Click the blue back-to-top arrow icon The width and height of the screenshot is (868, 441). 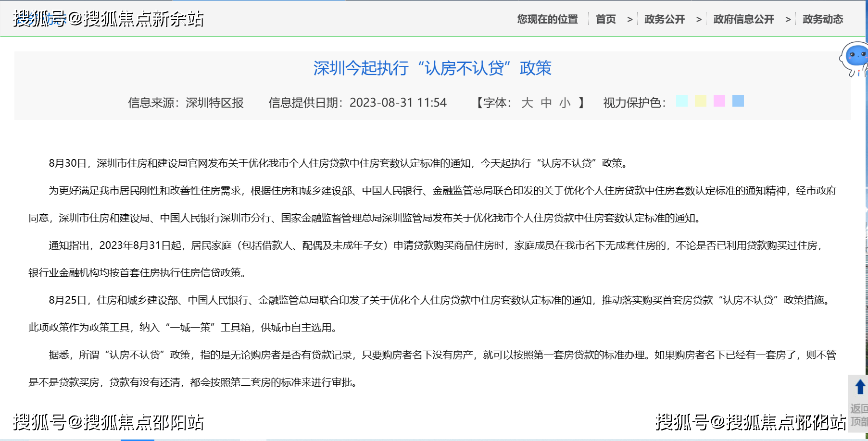860,387
